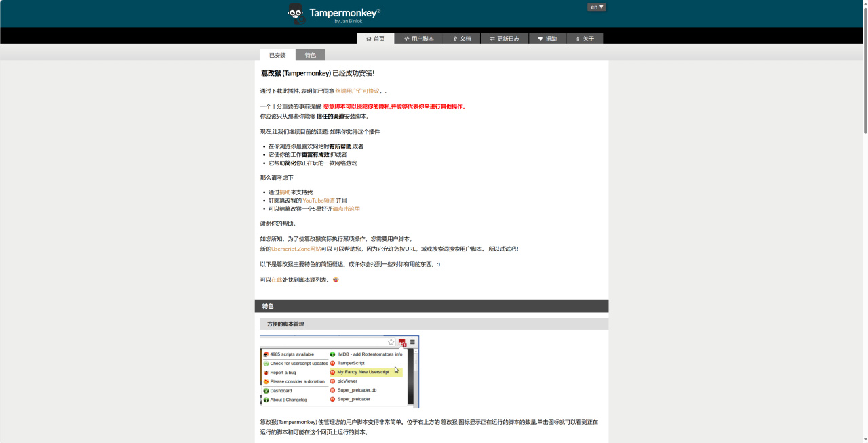Image resolution: width=868 pixels, height=443 pixels.
Task: Switch to the 特色 tab
Action: point(310,55)
